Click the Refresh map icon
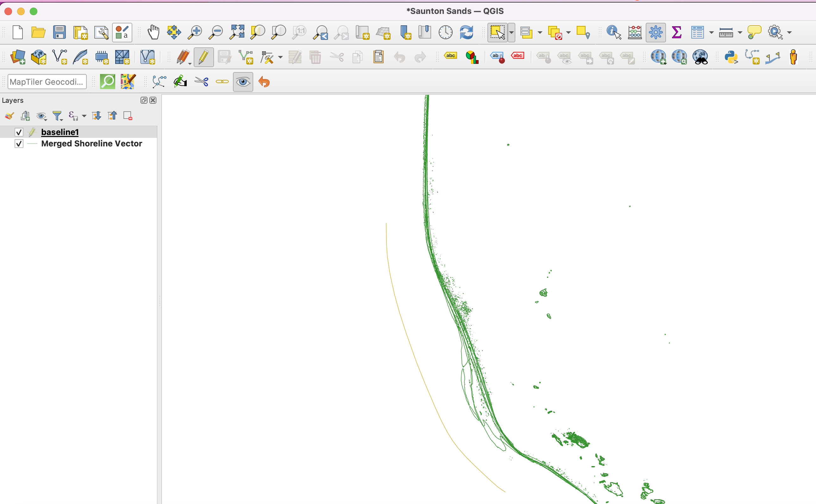This screenshot has width=816, height=504. (x=466, y=32)
